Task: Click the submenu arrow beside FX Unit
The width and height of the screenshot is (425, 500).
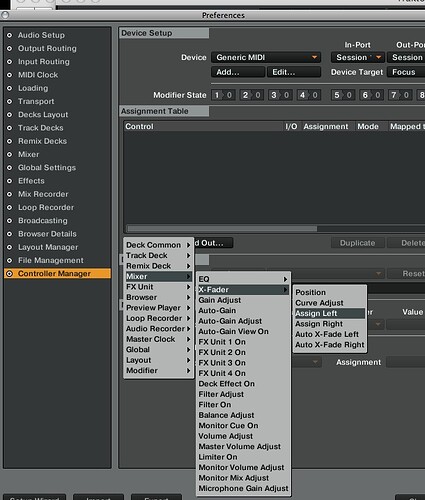Action: pos(188,287)
